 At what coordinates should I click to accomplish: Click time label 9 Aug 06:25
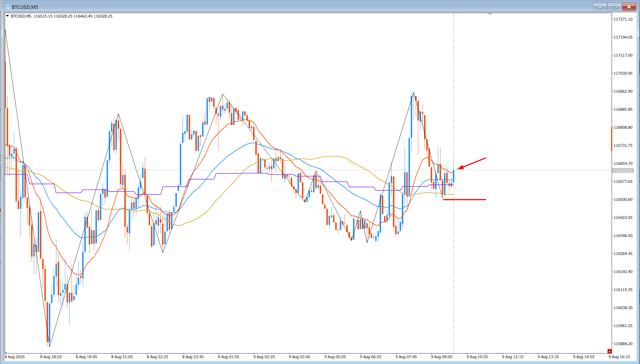371,357
